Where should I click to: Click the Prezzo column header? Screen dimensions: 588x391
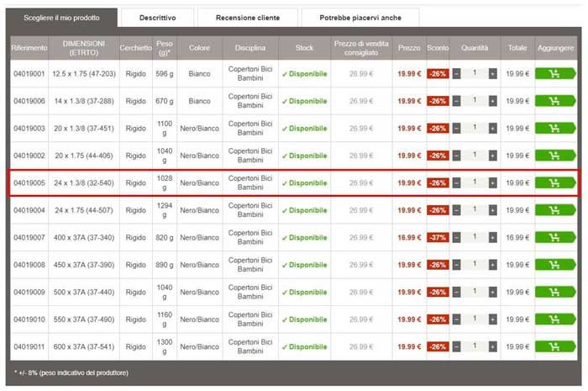[409, 48]
